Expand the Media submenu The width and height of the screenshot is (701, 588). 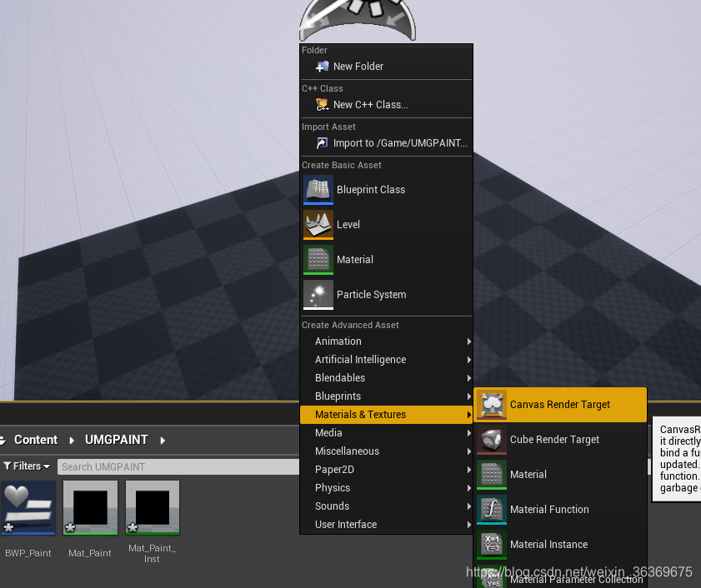coord(386,433)
